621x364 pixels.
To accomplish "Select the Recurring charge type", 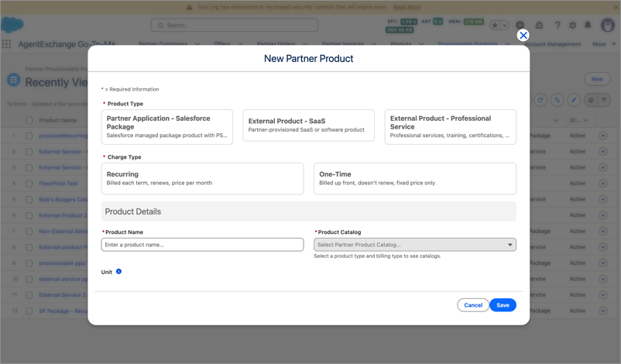I will click(202, 179).
